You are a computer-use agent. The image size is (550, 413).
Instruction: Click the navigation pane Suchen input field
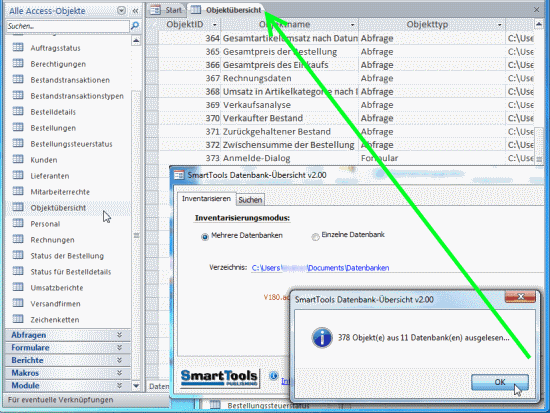click(68, 26)
